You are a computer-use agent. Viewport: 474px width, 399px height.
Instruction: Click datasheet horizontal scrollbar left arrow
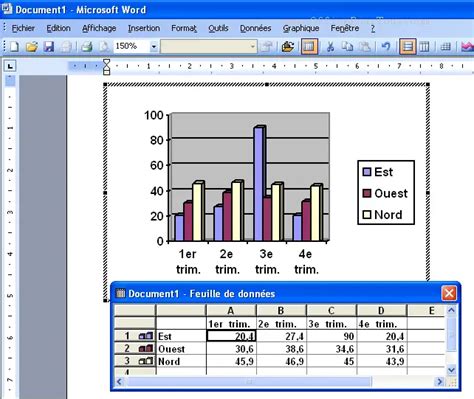tap(119, 381)
